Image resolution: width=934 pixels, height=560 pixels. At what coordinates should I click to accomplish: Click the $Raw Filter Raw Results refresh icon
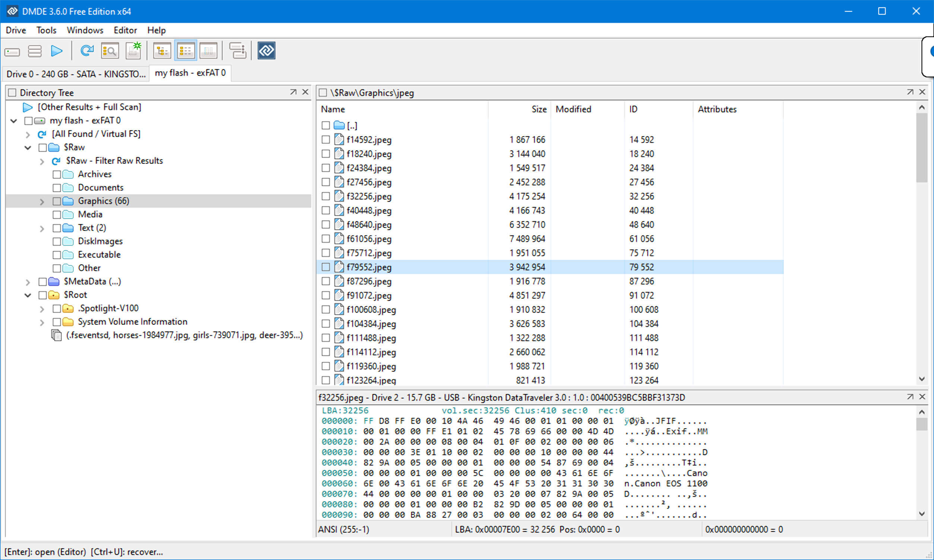coord(56,161)
